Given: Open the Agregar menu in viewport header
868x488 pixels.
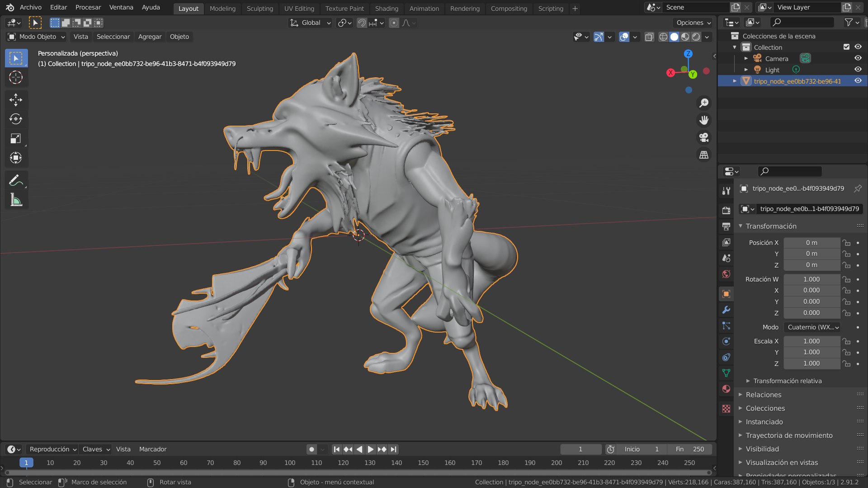Looking at the screenshot, I should (150, 37).
